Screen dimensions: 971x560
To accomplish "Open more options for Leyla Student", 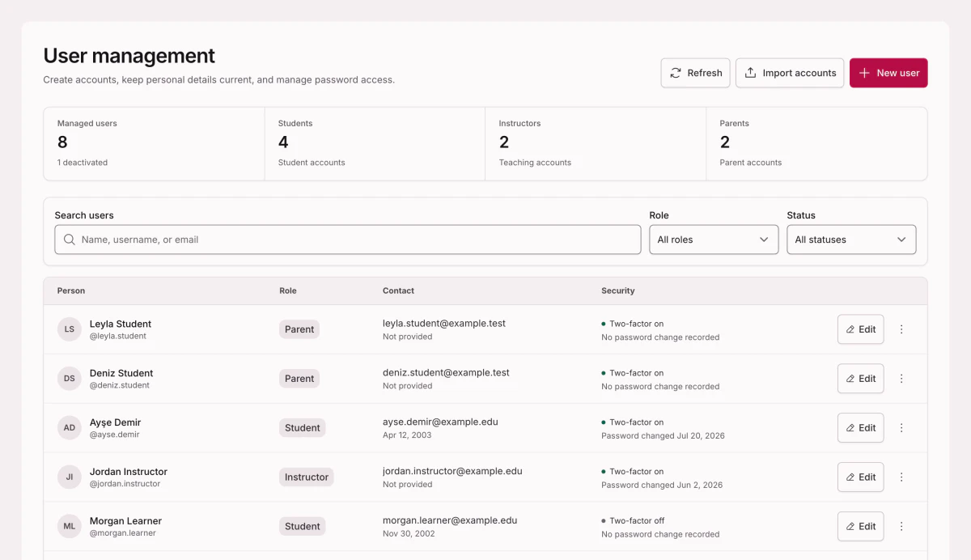I will [x=901, y=329].
